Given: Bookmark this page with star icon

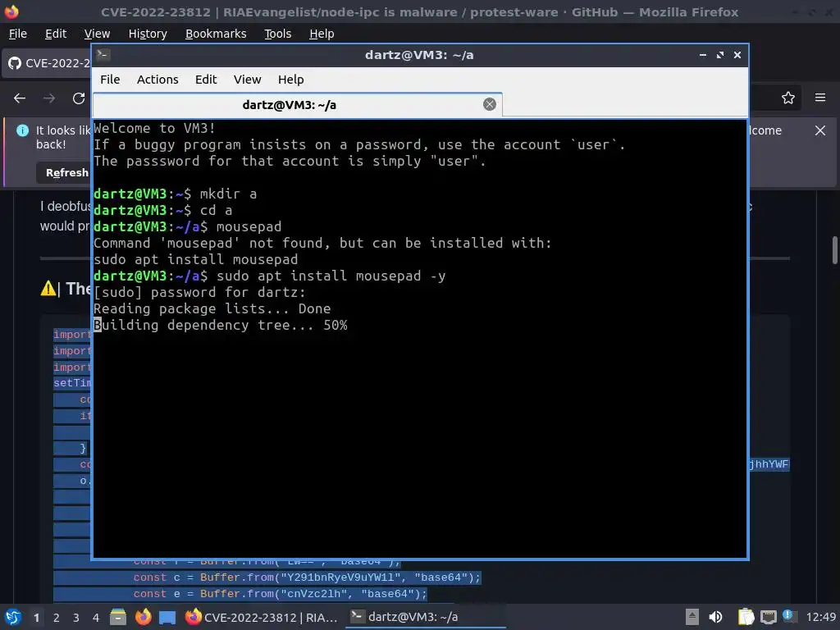Looking at the screenshot, I should click(x=788, y=98).
